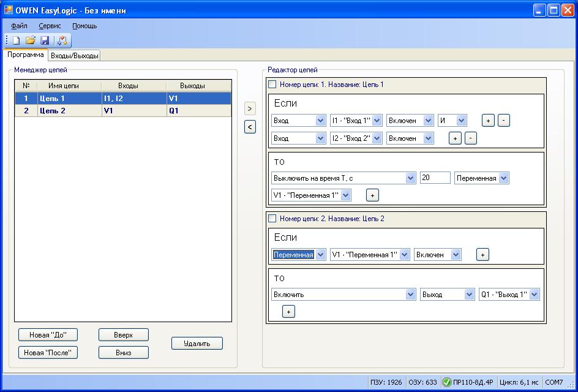The width and height of the screenshot is (578, 392).
Task: Toggle checkbox for circuit number 1
Action: coord(272,85)
